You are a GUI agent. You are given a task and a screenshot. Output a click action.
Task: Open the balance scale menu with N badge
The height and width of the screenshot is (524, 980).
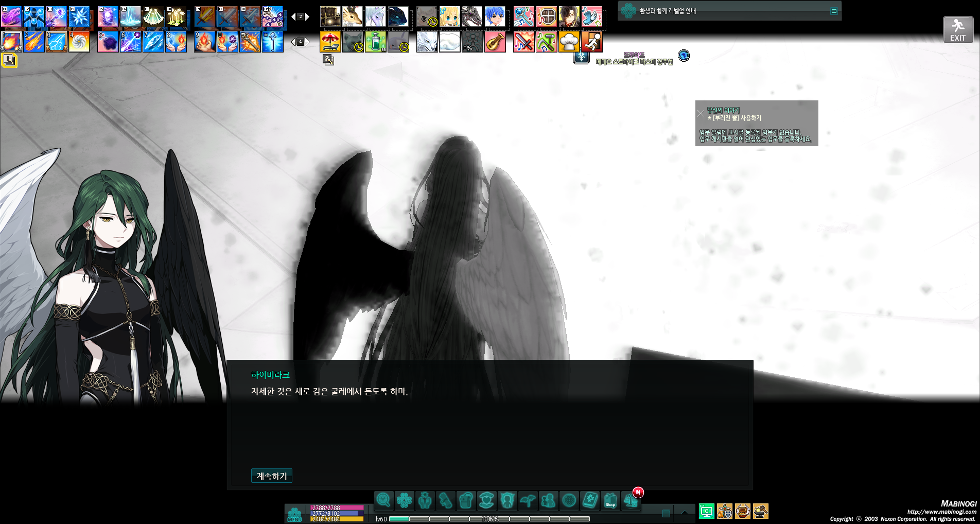click(631, 500)
